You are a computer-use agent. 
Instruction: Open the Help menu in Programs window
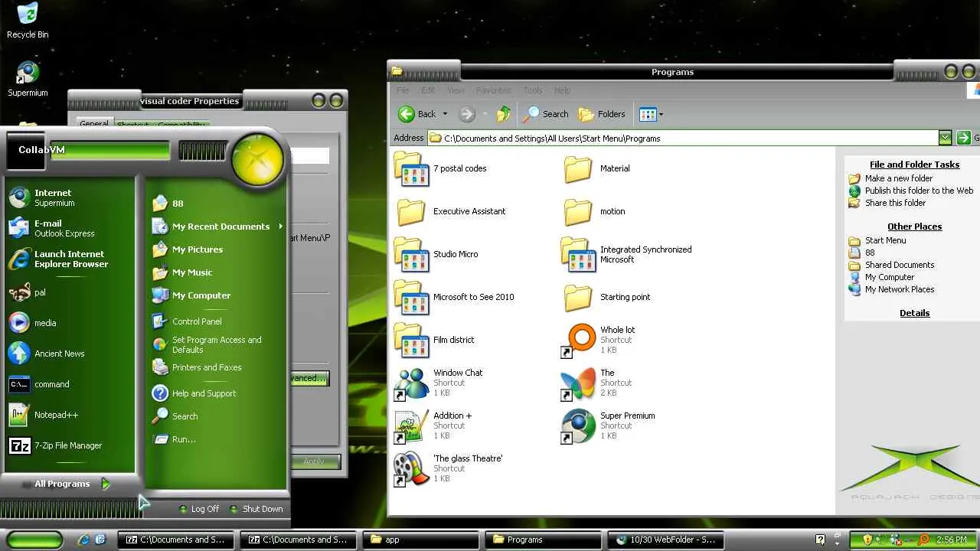[x=563, y=90]
